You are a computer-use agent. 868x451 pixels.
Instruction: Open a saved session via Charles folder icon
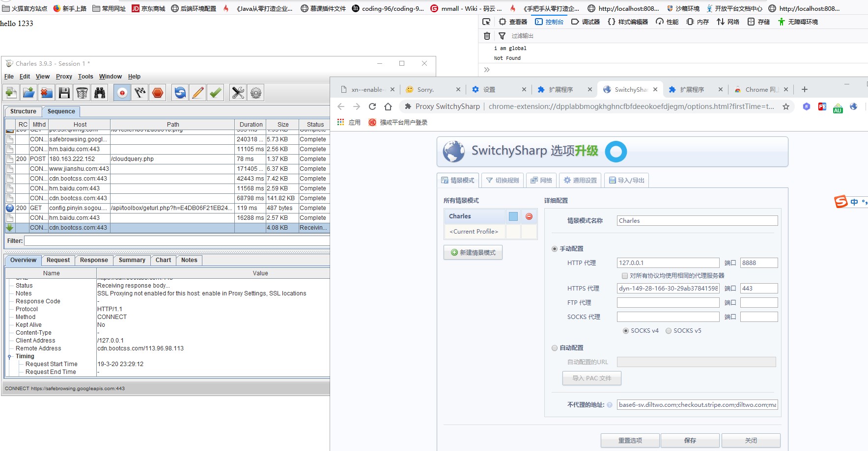click(x=29, y=93)
